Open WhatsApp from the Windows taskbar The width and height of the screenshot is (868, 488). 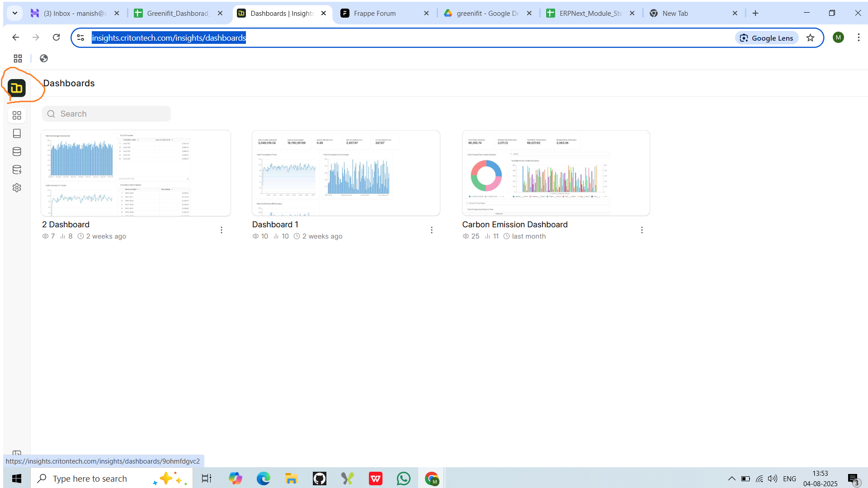pos(403,479)
